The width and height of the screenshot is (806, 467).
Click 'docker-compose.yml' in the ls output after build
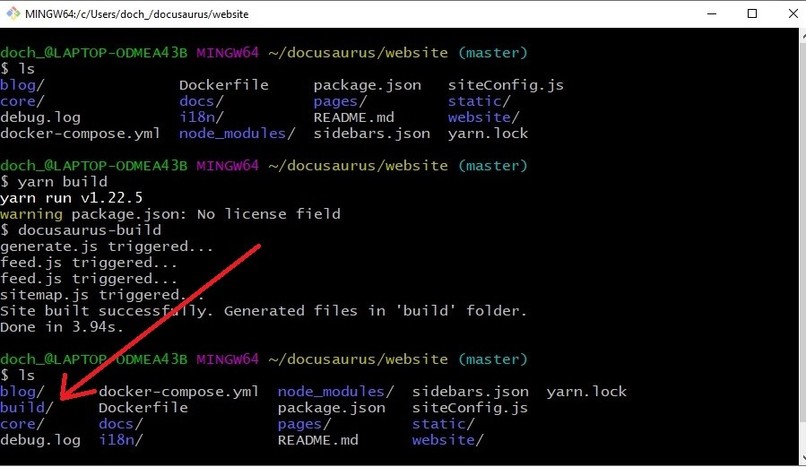pos(179,391)
